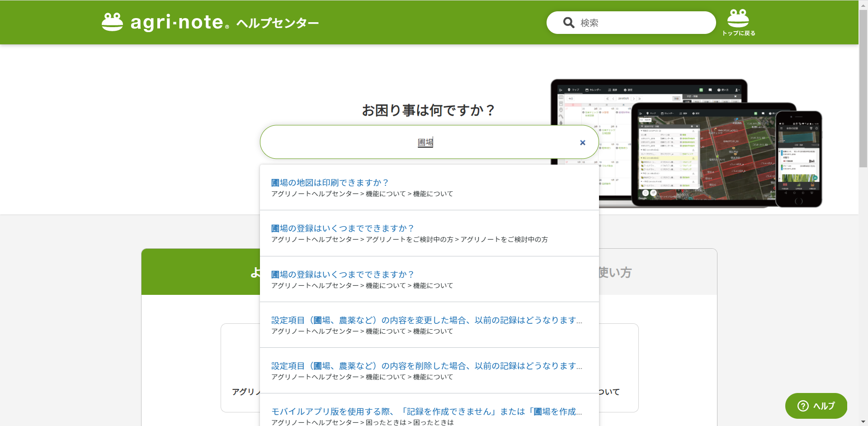The width and height of the screenshot is (868, 426).
Task: Click the トップに戻る frog icon
Action: (738, 18)
